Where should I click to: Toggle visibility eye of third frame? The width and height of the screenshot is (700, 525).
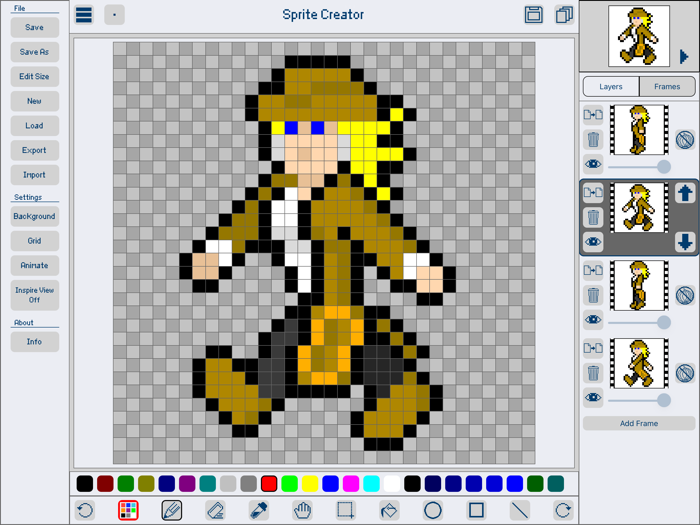[x=593, y=320]
